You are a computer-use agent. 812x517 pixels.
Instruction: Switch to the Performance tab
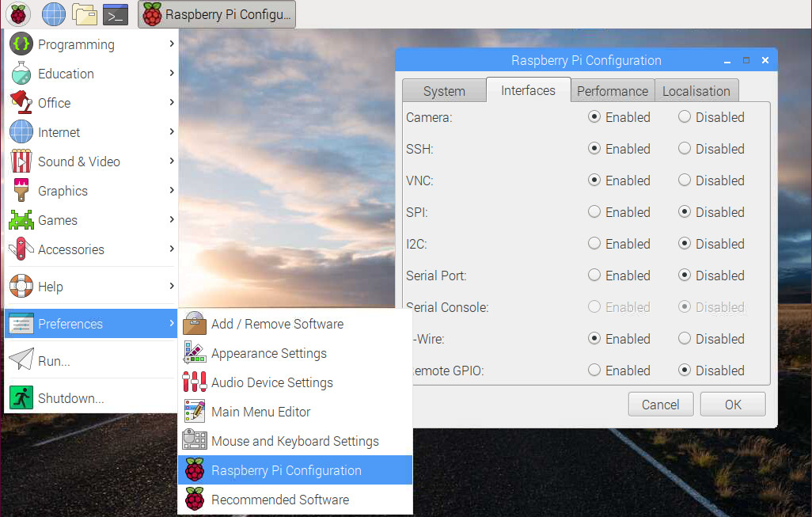pos(613,91)
